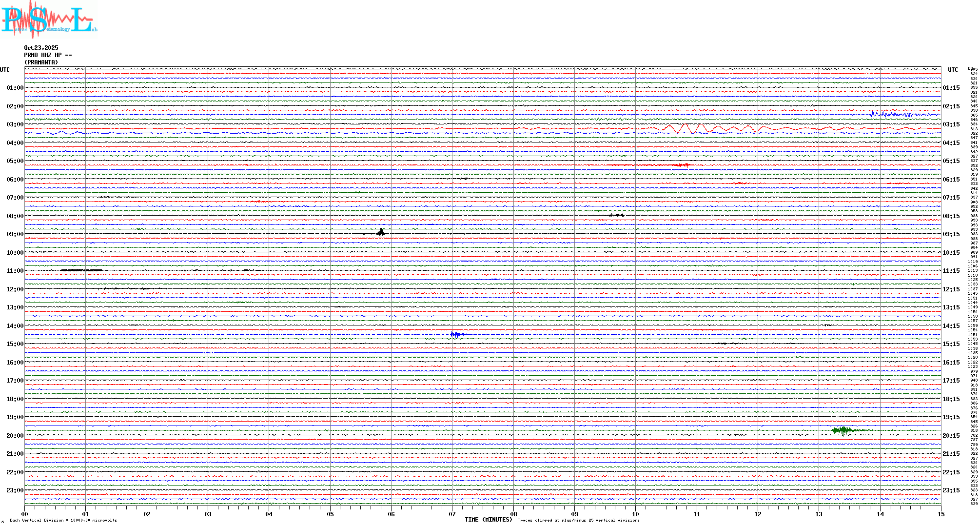Click the PRMD HHZ HP station label
The width and height of the screenshot is (980, 527).
pyautogui.click(x=47, y=55)
